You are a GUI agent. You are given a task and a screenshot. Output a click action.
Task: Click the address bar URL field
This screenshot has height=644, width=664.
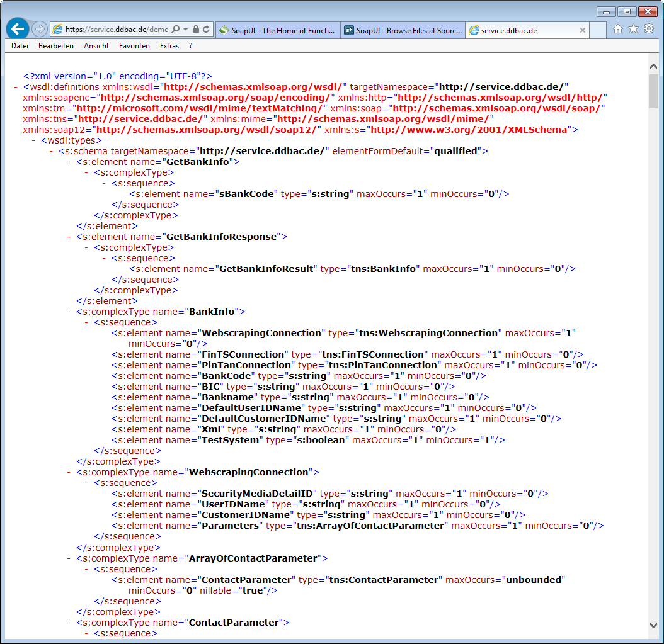(117, 29)
